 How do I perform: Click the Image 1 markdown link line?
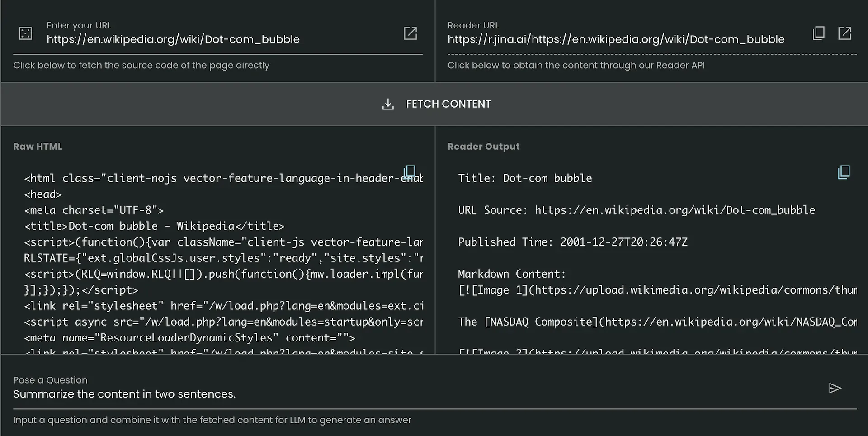657,290
